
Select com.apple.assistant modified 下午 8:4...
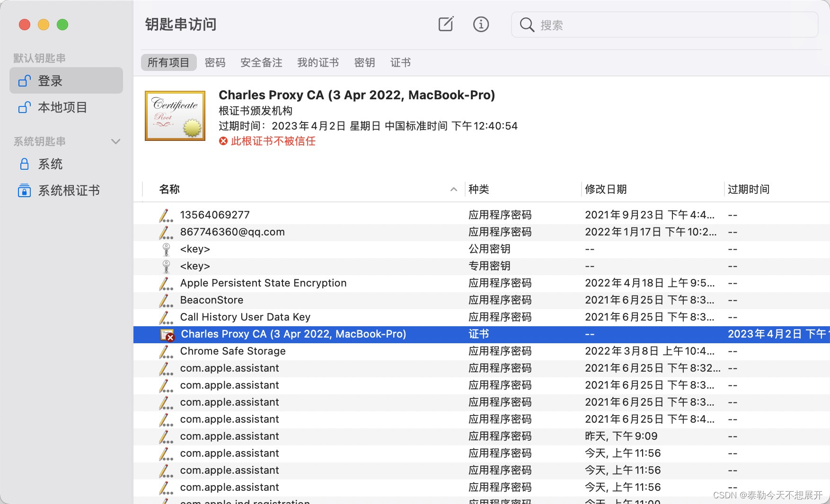[x=482, y=419]
